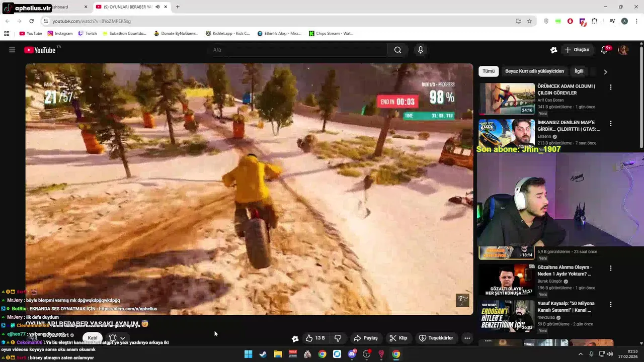Open the Chrome three-dot menu
The width and height of the screenshot is (644, 362).
point(636,21)
